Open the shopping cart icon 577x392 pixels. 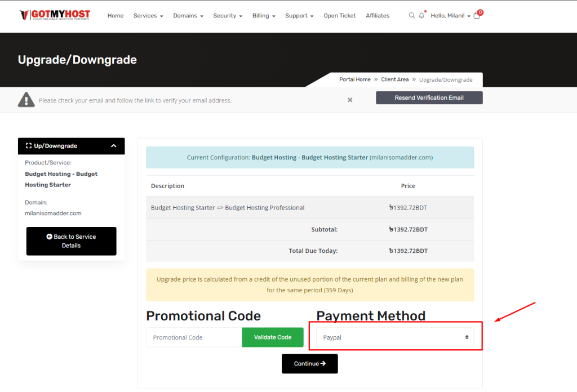pyautogui.click(x=477, y=16)
